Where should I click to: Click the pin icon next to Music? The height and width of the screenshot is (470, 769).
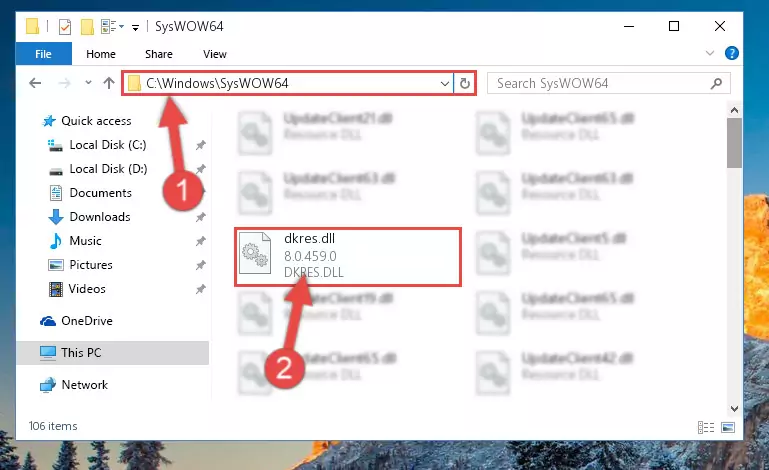coord(200,241)
